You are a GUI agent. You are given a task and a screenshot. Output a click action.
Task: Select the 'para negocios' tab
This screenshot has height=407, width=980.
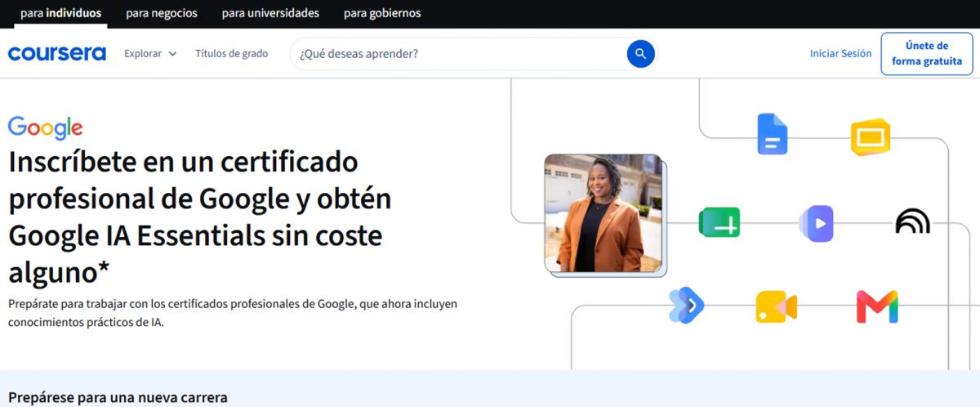pos(161,13)
